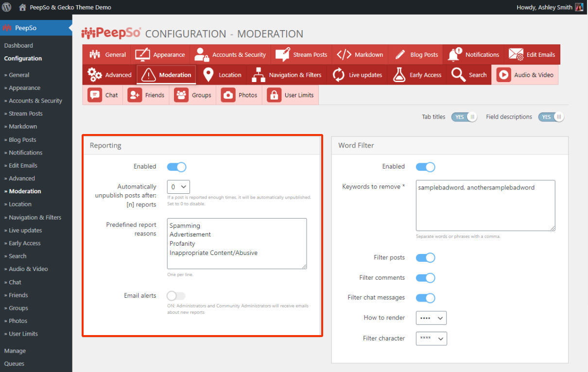Viewport: 588px width, 372px height.
Task: Click the Audio & Video play icon
Action: [x=503, y=75]
